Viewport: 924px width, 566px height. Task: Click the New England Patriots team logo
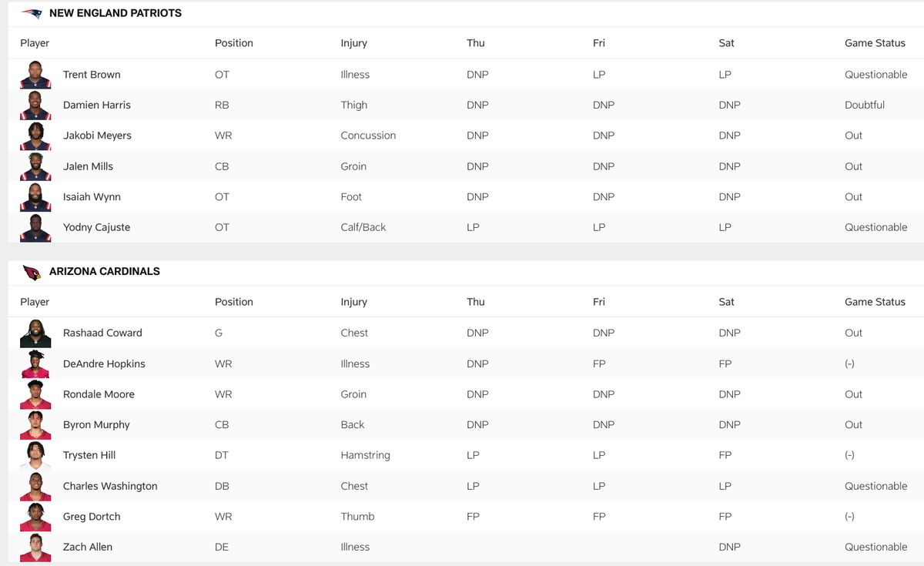[x=32, y=13]
